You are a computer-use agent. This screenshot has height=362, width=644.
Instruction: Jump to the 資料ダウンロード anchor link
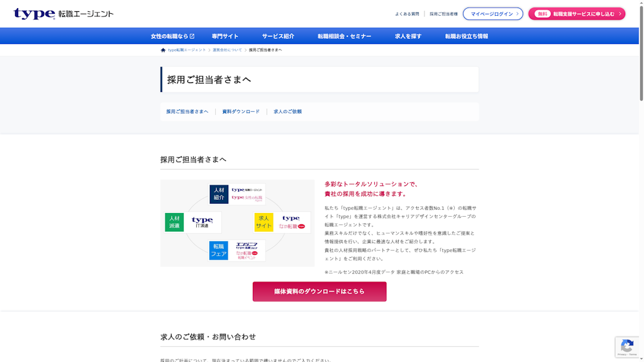tap(241, 112)
